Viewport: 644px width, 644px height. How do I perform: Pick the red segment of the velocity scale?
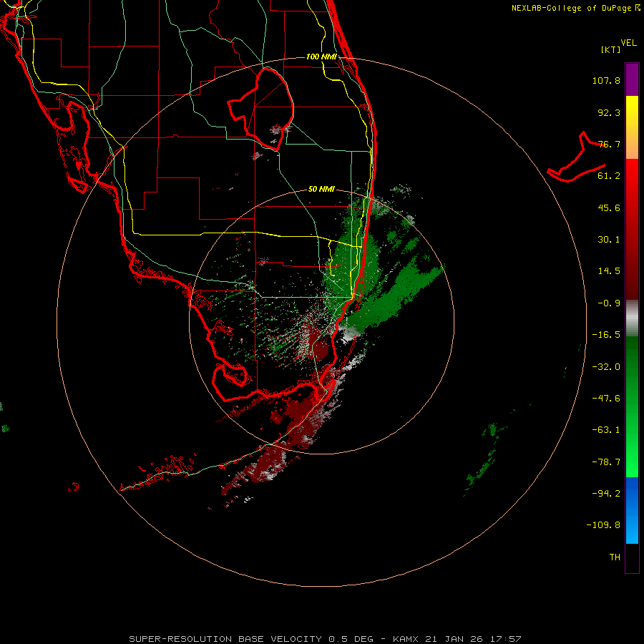[632, 229]
